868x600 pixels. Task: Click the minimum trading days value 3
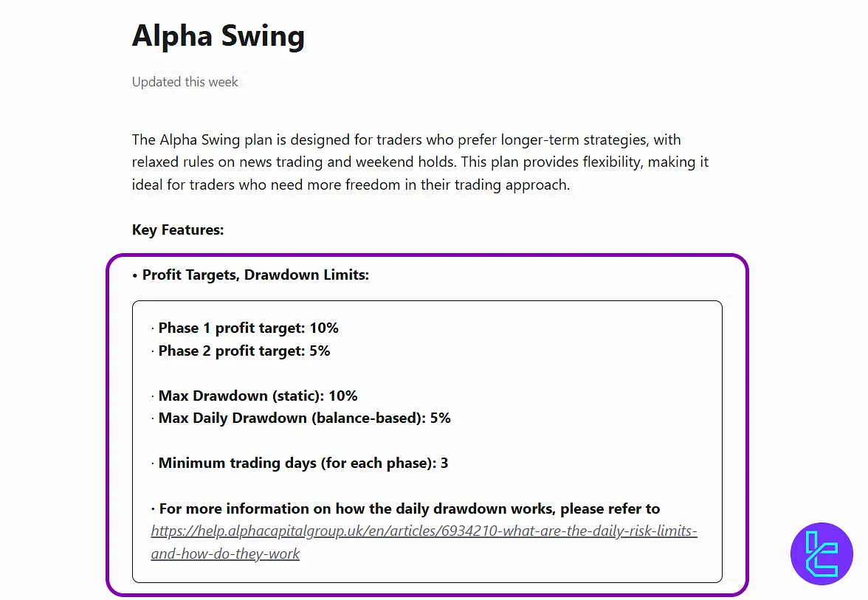coord(444,463)
